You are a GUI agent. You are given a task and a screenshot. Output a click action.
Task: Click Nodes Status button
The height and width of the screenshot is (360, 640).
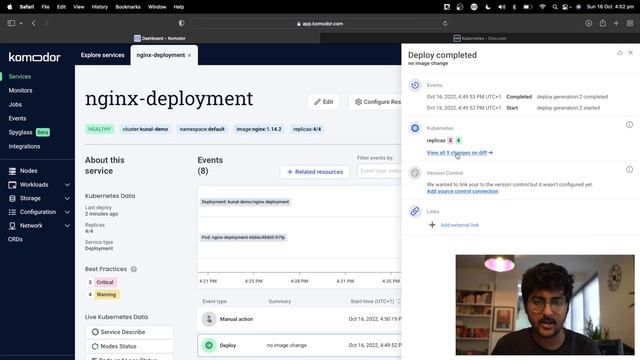click(x=129, y=347)
